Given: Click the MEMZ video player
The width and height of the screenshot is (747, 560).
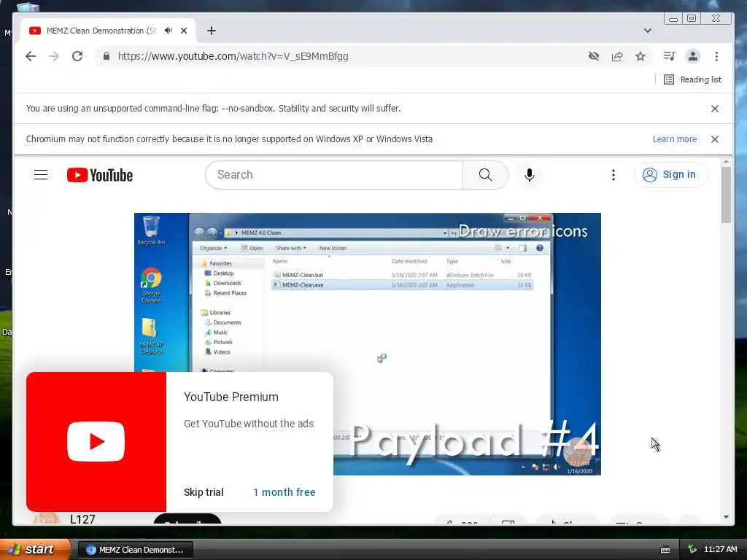Looking at the screenshot, I should (368, 343).
